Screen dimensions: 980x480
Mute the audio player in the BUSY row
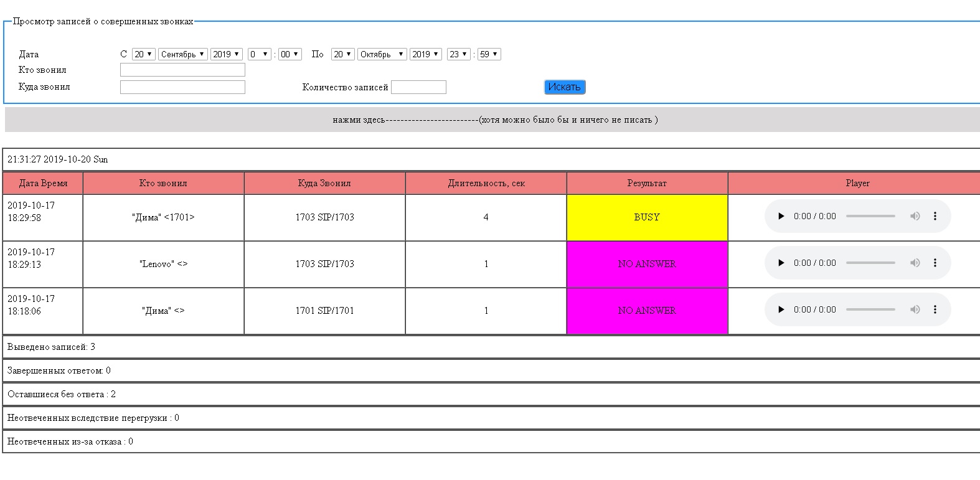point(915,217)
